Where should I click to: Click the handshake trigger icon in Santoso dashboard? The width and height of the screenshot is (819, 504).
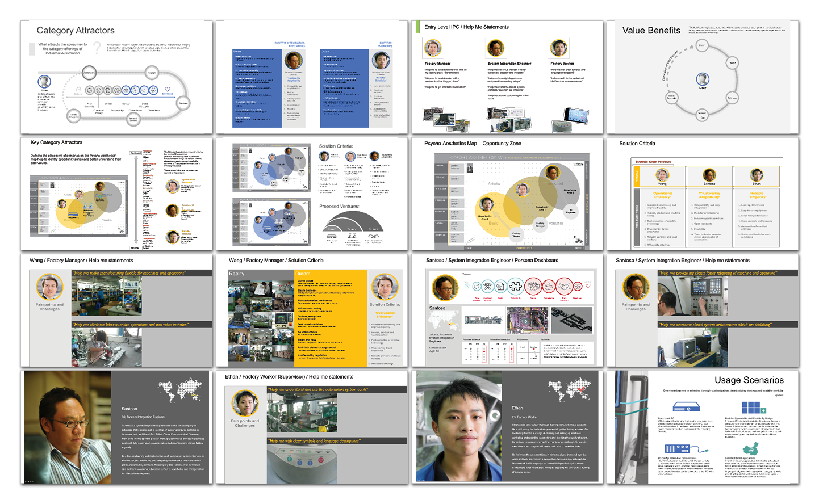point(565,286)
